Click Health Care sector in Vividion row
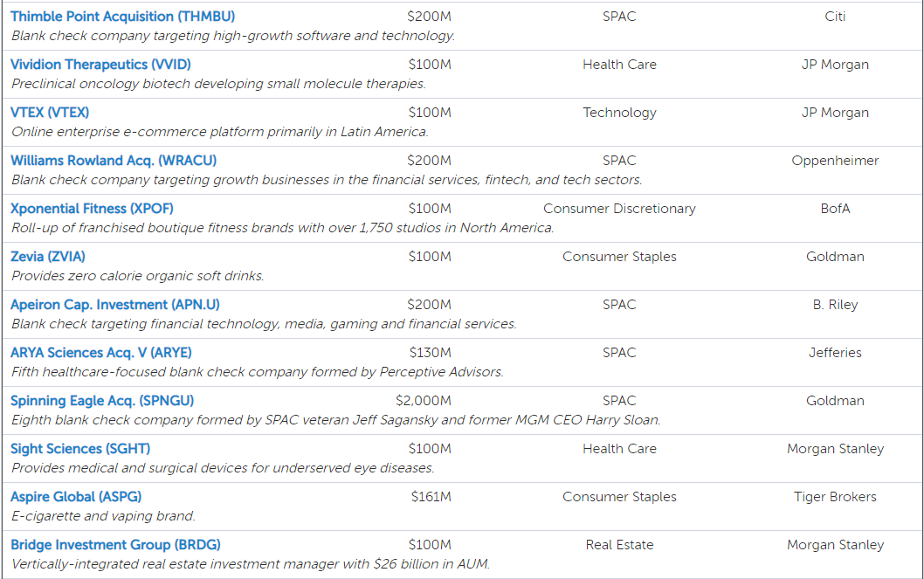The height and width of the screenshot is (579, 924). (x=619, y=65)
